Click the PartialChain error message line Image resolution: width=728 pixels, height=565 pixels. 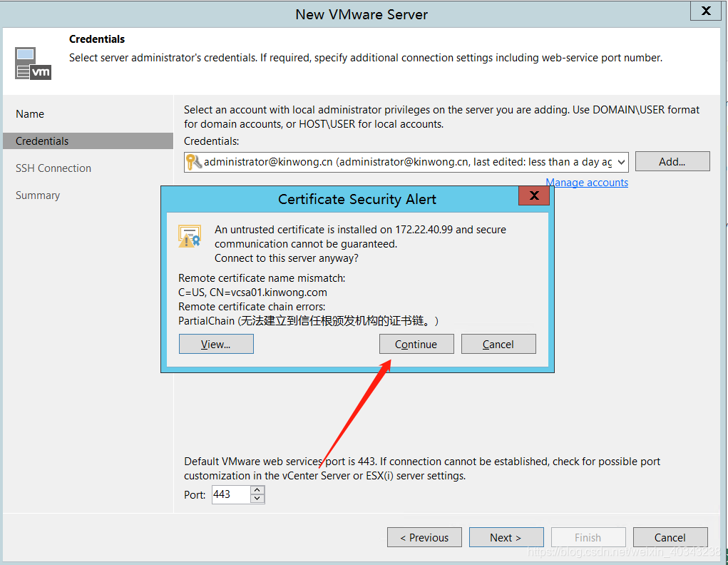coord(308,321)
